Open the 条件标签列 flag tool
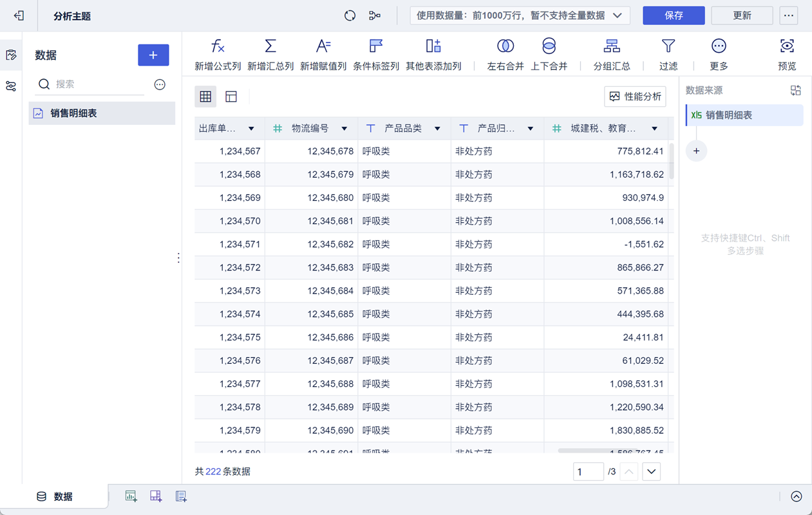Screen dimensions: 812x515 coord(376,46)
